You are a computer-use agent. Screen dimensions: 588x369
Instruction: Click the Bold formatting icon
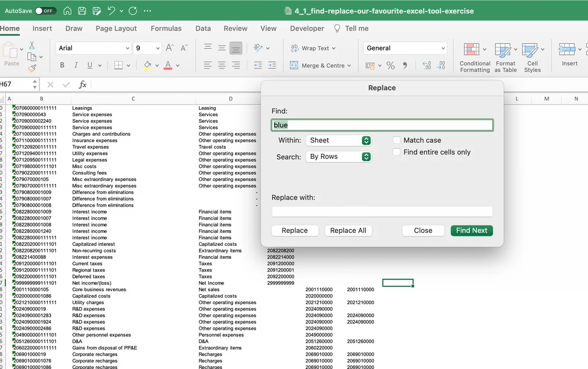62,65
